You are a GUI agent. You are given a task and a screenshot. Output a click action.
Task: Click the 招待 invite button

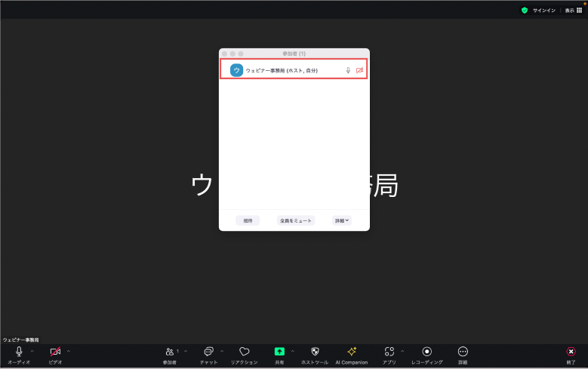point(248,220)
